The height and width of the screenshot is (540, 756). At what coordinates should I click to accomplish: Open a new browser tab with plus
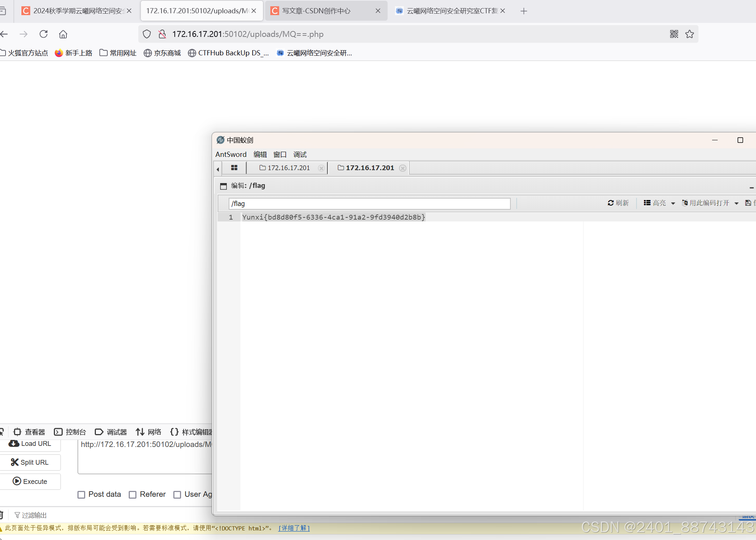pos(524,11)
